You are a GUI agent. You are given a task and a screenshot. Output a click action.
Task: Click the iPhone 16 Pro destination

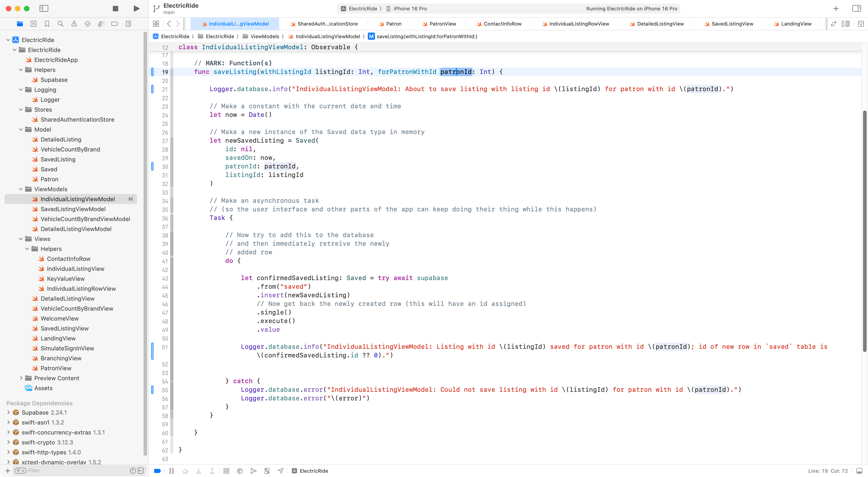(x=410, y=8)
